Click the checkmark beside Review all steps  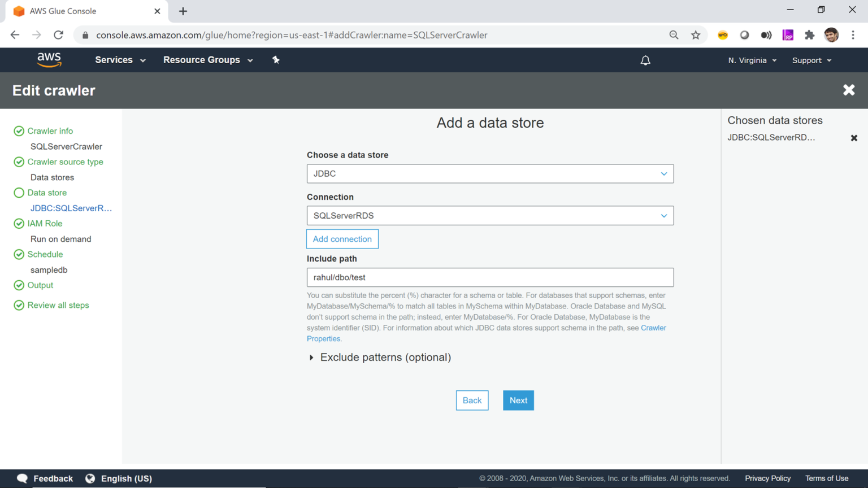19,305
